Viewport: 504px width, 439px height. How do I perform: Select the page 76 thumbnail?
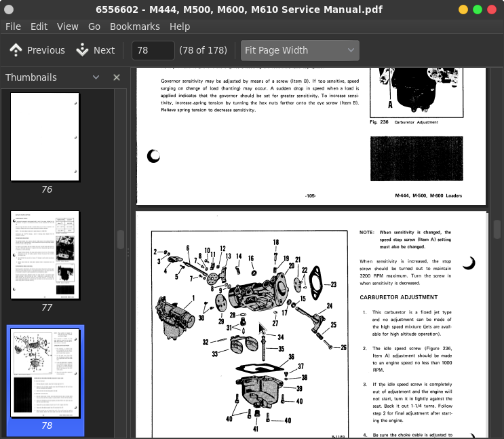click(45, 138)
